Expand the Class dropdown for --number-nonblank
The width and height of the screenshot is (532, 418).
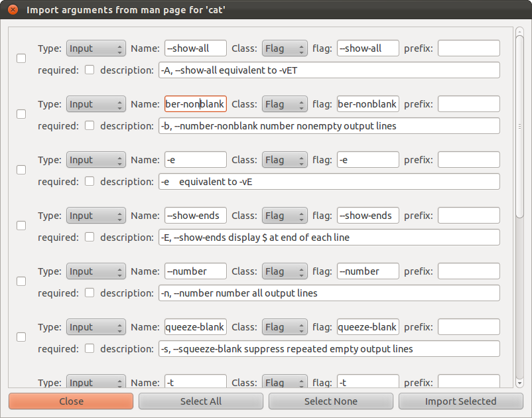285,104
